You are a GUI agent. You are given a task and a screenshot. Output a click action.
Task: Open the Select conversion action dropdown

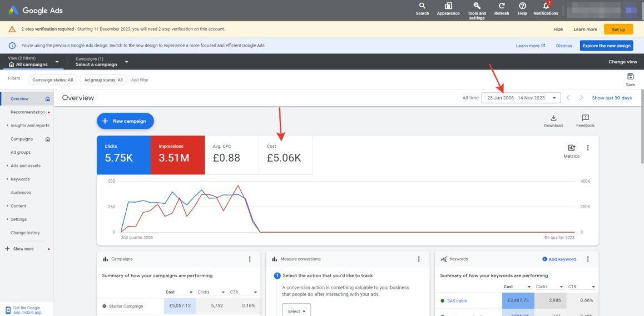[296, 311]
